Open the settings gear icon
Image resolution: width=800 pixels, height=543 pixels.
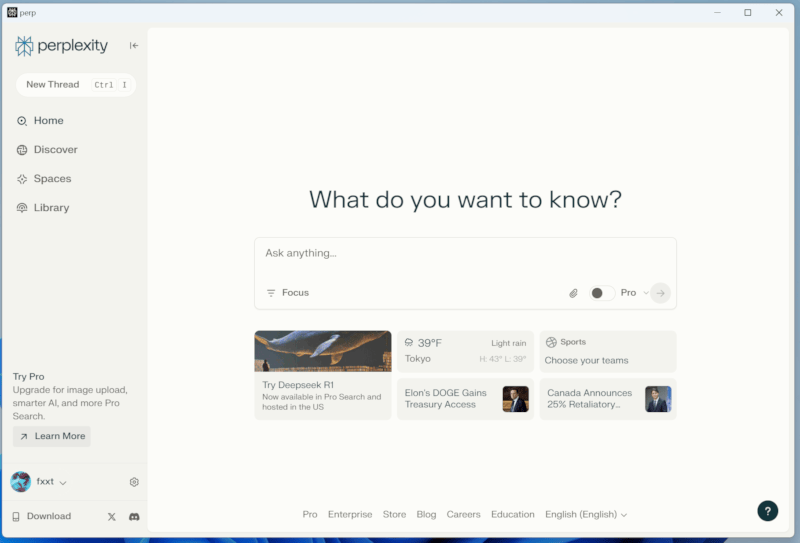pyautogui.click(x=134, y=482)
